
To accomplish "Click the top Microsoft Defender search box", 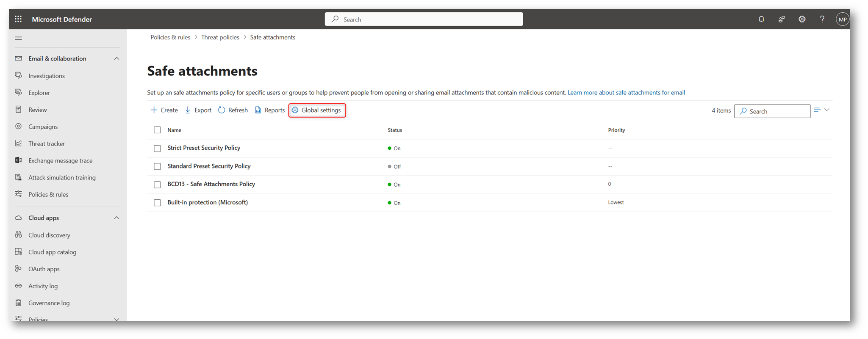I will point(424,19).
